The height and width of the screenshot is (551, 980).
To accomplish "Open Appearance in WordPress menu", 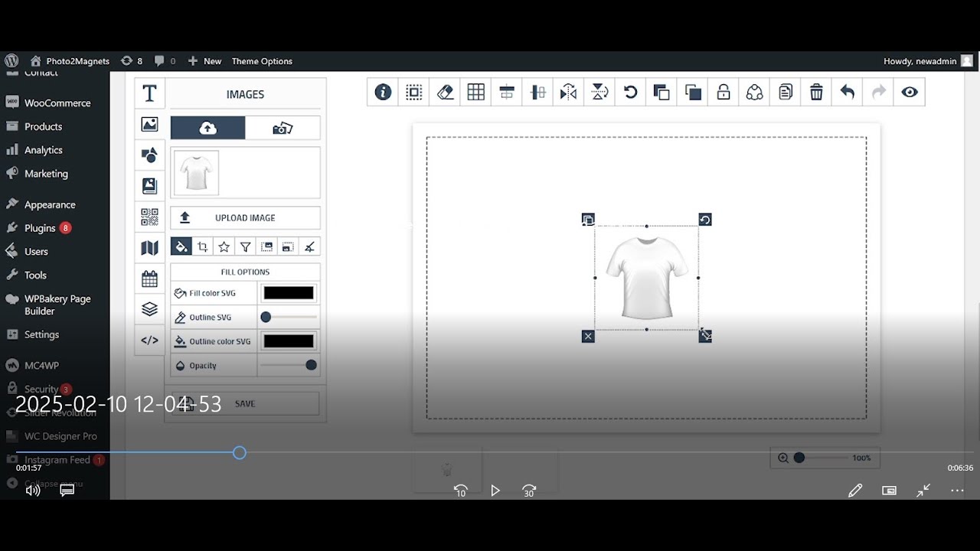I will pos(50,204).
